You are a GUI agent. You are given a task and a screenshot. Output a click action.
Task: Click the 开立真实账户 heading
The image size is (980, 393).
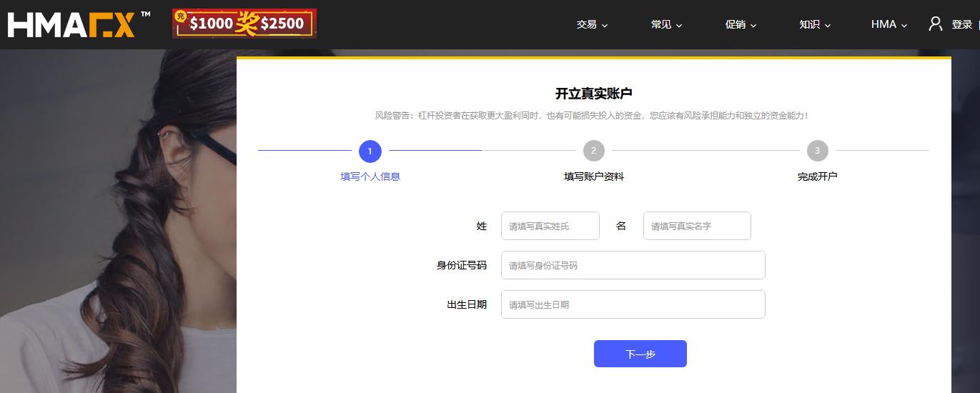click(x=594, y=94)
